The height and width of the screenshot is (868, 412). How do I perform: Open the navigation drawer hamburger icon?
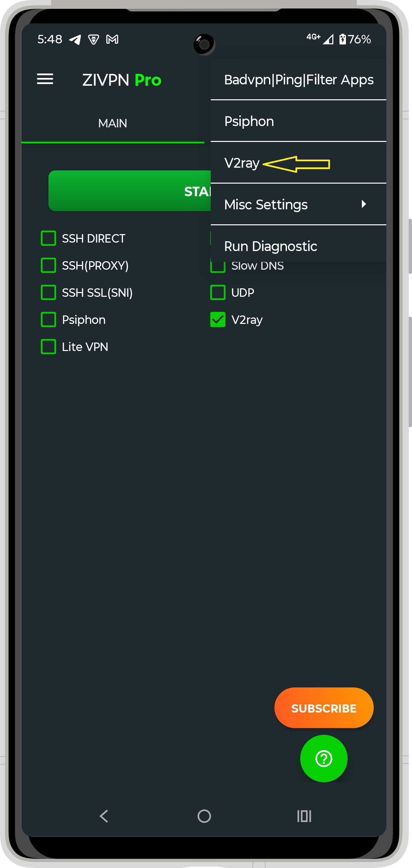(x=45, y=79)
